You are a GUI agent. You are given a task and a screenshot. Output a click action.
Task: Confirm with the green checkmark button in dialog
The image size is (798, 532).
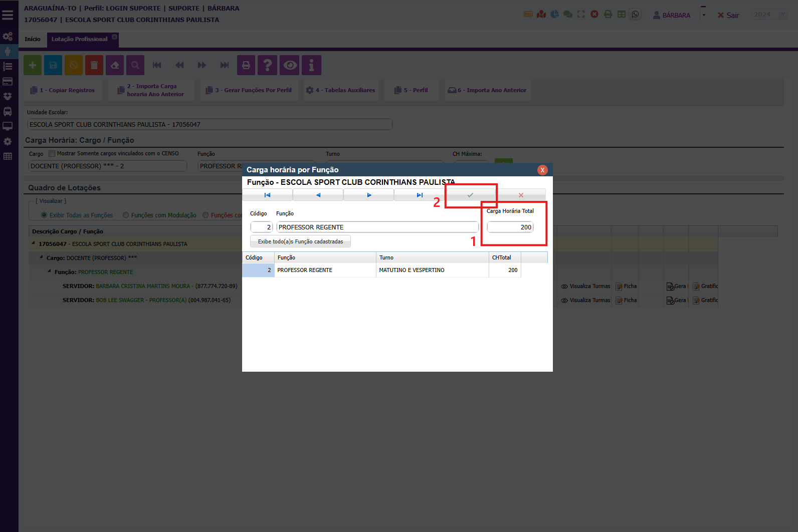(470, 195)
